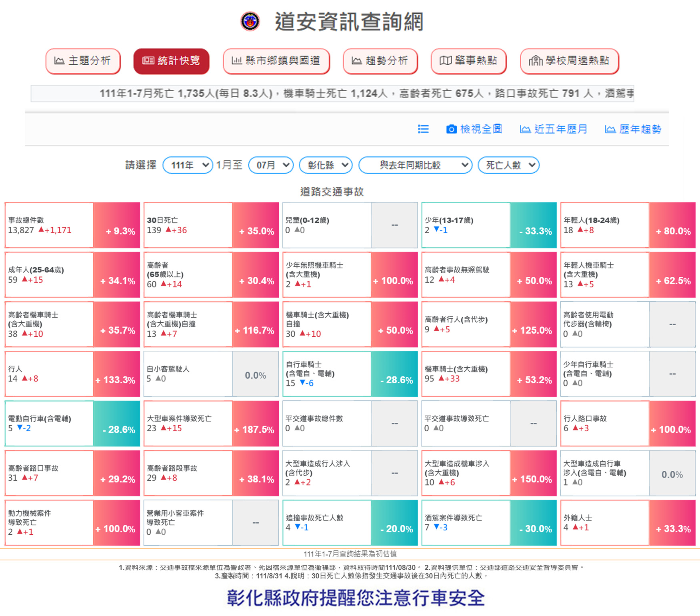Click the list view icon in toolbar
Viewport: 700px width, 616px height.
[x=423, y=129]
